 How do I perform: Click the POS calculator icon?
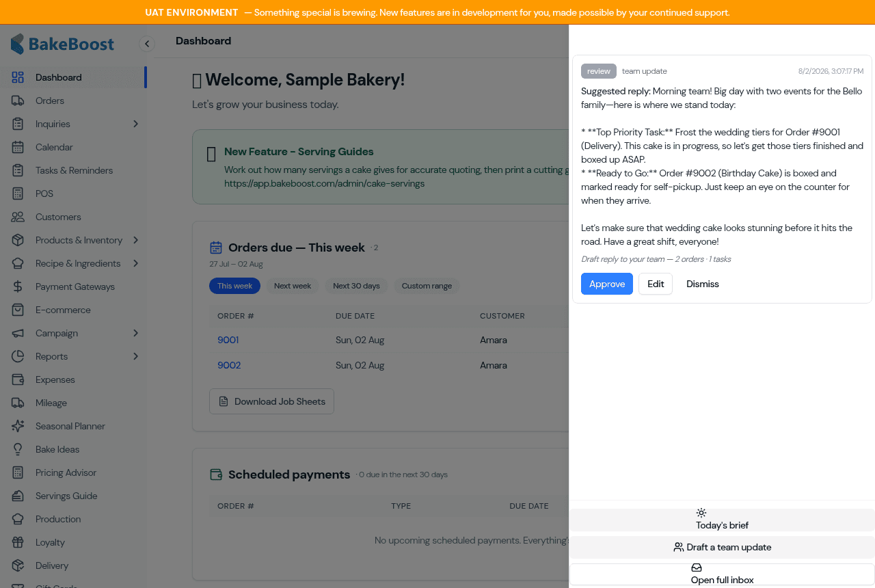[18, 193]
